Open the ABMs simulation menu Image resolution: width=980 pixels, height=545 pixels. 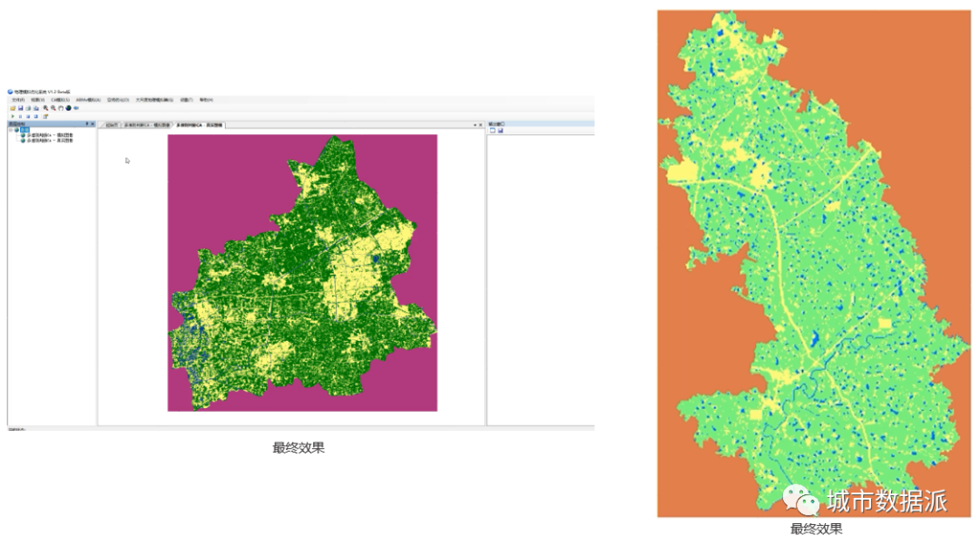pos(88,100)
